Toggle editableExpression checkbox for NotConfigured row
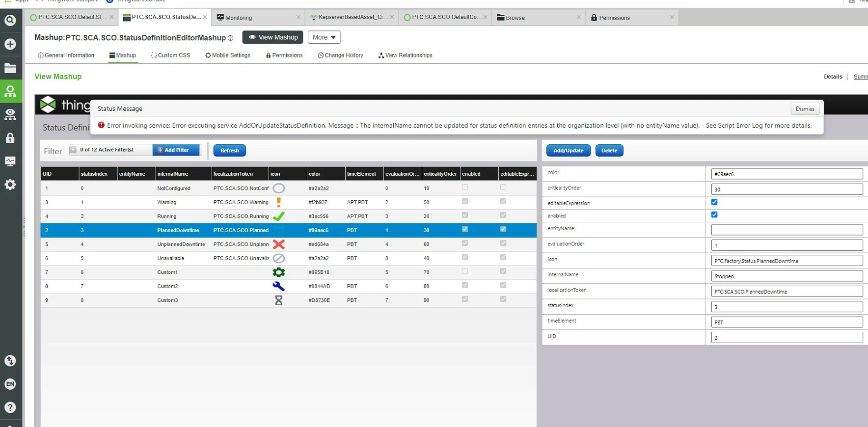This screenshot has height=427, width=868. click(503, 187)
